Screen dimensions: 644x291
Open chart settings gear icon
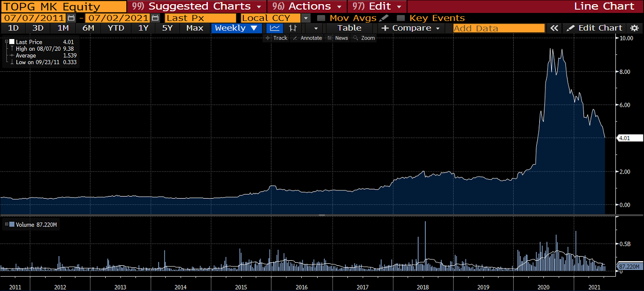point(635,28)
